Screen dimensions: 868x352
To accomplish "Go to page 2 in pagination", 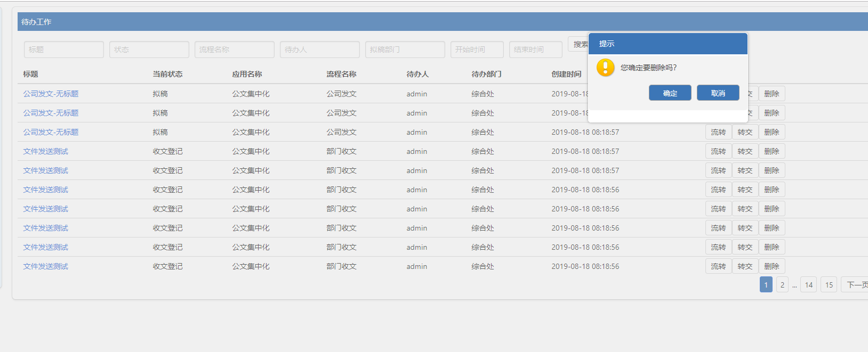I will (x=782, y=284).
